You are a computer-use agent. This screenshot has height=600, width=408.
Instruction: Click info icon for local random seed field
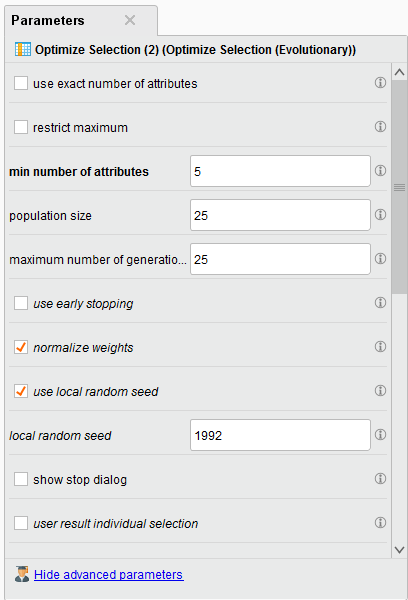pyautogui.click(x=380, y=435)
